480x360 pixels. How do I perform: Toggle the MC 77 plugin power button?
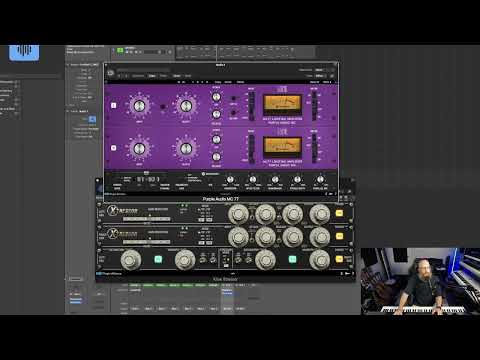(x=111, y=72)
